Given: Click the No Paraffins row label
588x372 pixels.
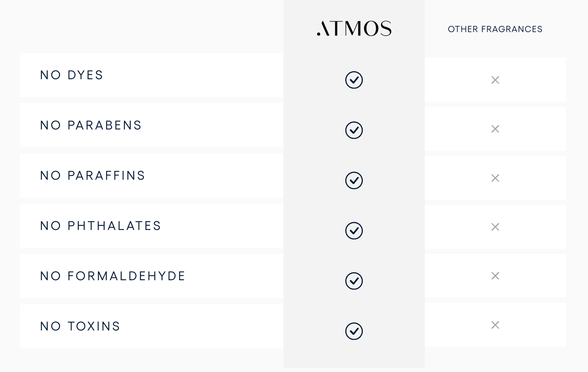Looking at the screenshot, I should 92,176.
